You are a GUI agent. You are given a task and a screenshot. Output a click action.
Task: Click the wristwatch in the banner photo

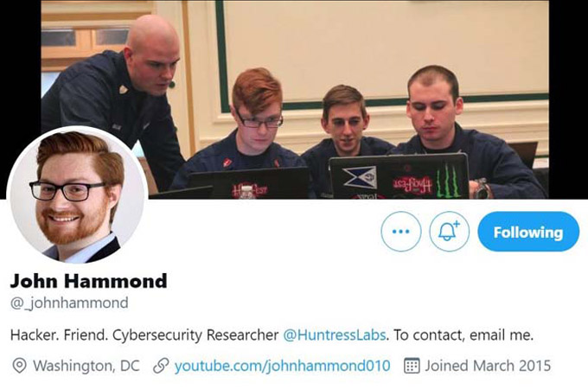coord(483,189)
